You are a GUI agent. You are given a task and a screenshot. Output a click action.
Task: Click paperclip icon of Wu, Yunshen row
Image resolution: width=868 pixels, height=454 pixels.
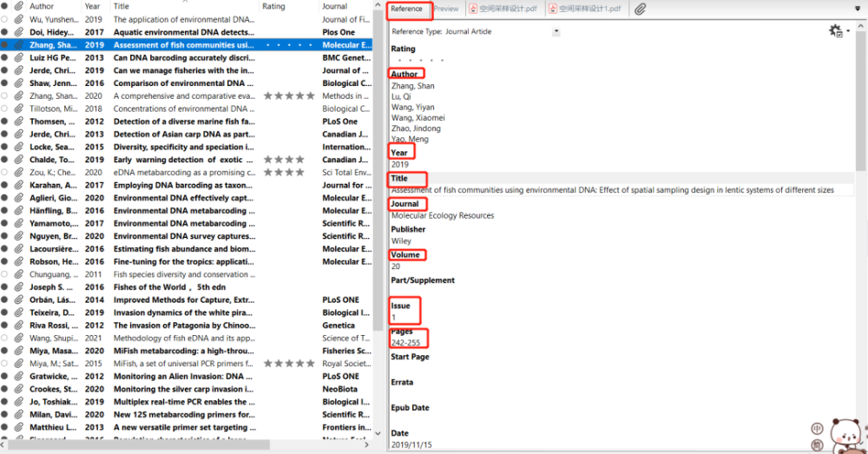[19, 19]
